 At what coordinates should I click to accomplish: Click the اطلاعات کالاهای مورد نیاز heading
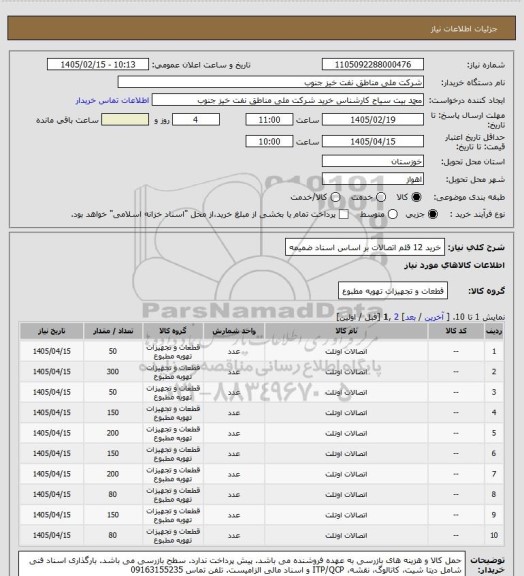(454, 265)
